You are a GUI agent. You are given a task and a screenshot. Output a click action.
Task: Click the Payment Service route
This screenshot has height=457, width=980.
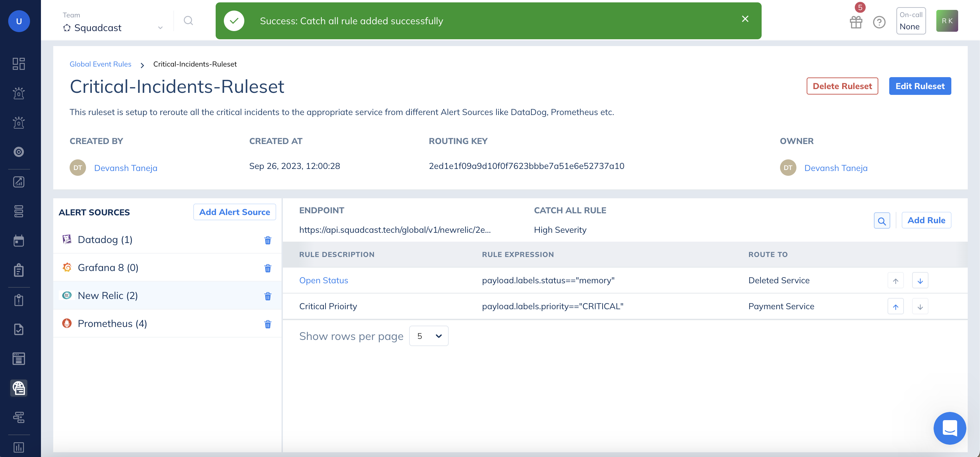[781, 306]
